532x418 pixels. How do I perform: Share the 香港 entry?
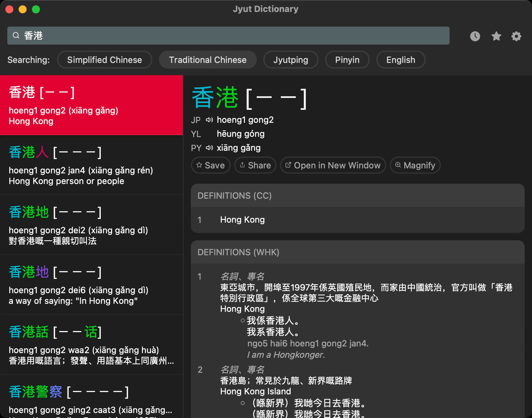[x=255, y=165]
